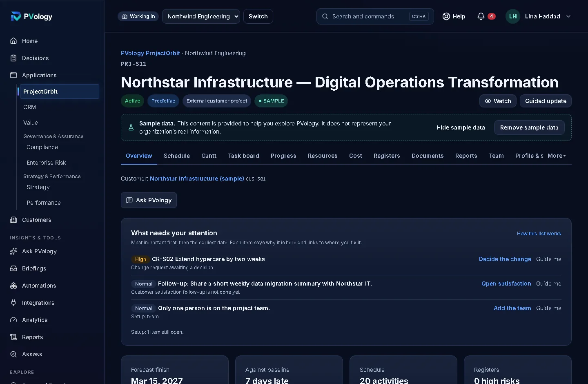Click Open satisfaction link

[506, 284]
